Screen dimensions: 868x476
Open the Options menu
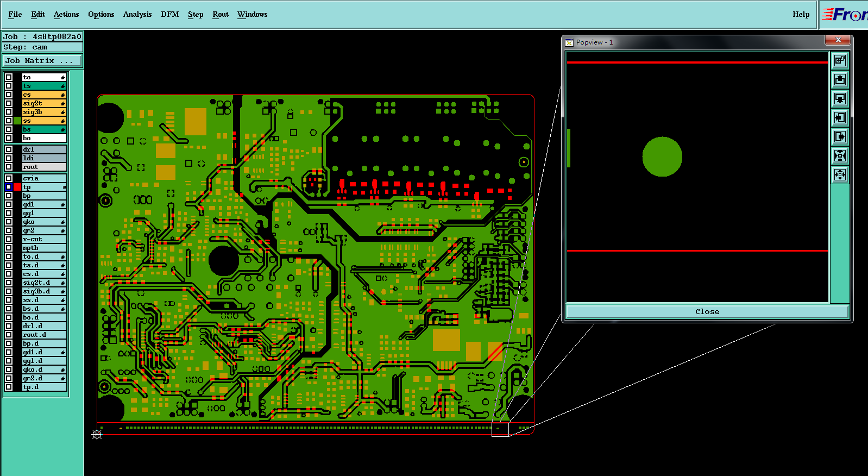coord(101,15)
